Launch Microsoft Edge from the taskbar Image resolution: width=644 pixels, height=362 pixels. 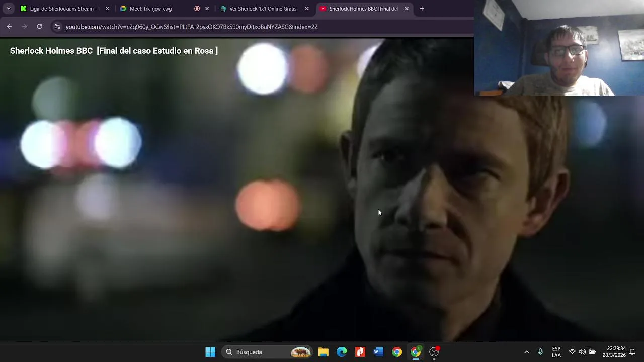342,352
